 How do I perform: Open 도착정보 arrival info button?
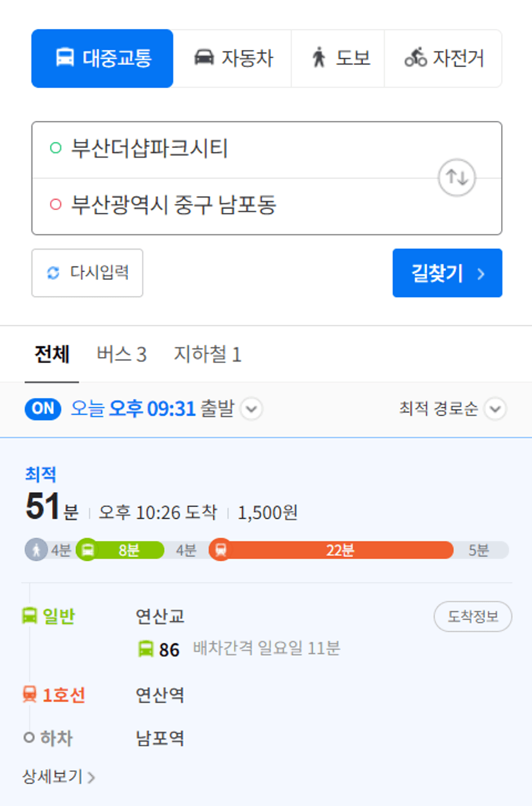[473, 617]
